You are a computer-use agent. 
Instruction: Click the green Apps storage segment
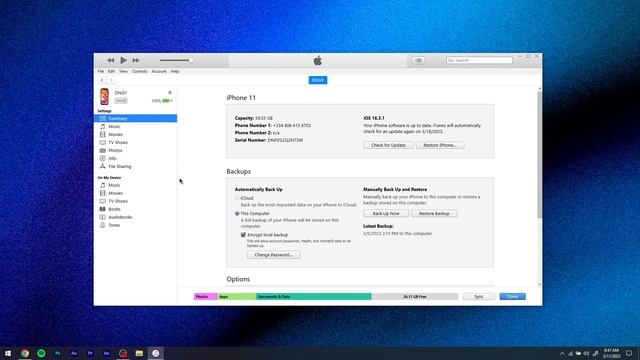coord(237,297)
